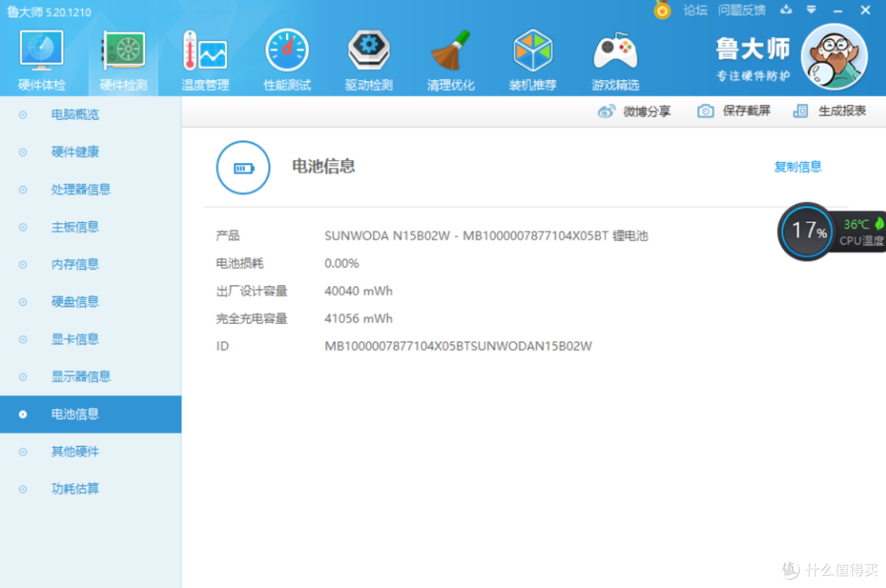Click the battery ID string MB1000007877104X05BTSUNWODAN15B02W
This screenshot has height=588, width=886.
tap(459, 346)
